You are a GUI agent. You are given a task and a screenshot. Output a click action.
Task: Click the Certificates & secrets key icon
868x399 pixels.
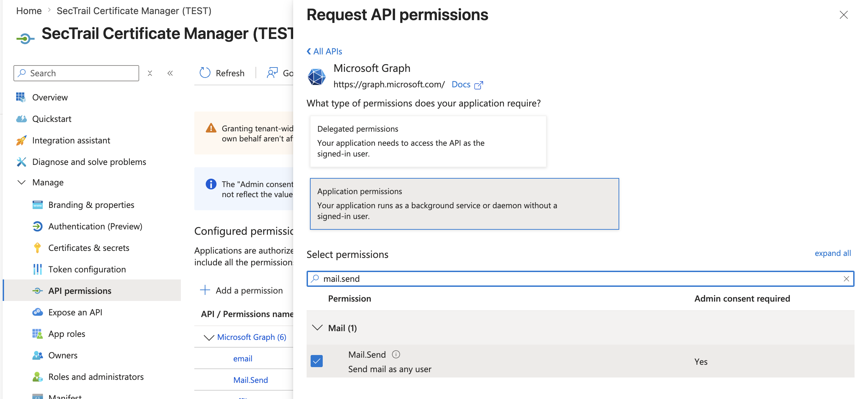pos(37,248)
